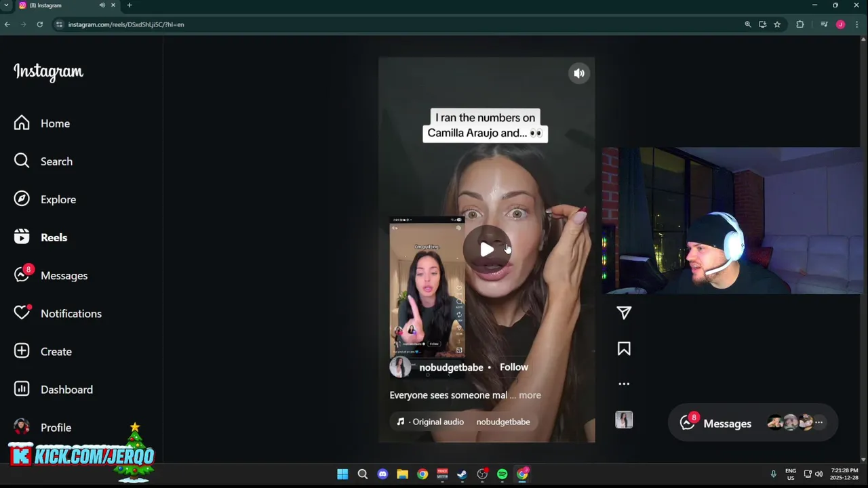This screenshot has width=868, height=488.
Task: Click the taskbar clock showing 7:21:28 PM
Action: click(x=844, y=474)
